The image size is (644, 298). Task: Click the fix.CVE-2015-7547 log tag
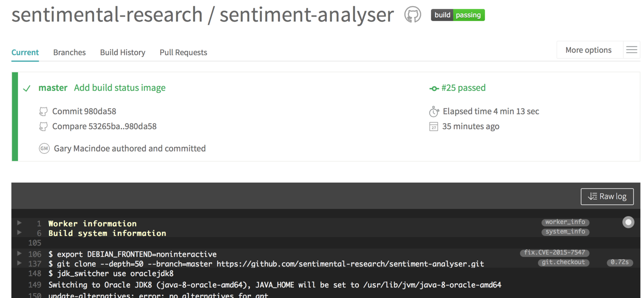[555, 252]
